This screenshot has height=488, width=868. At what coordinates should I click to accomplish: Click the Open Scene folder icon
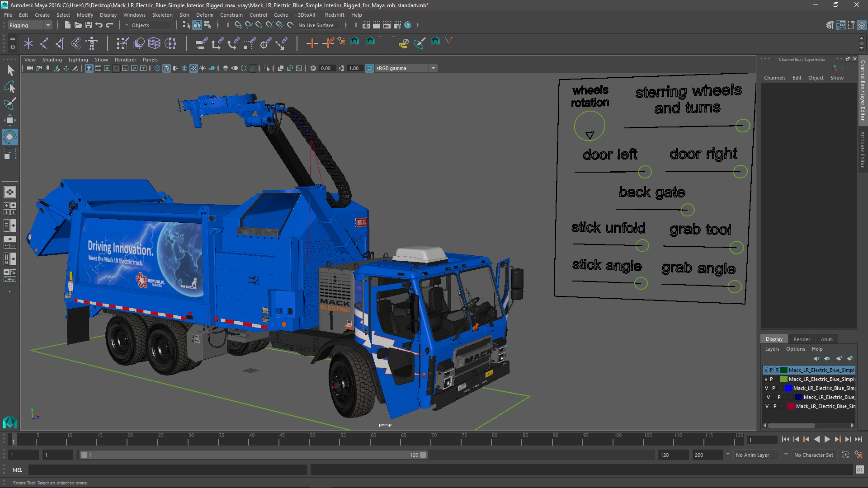tap(78, 25)
